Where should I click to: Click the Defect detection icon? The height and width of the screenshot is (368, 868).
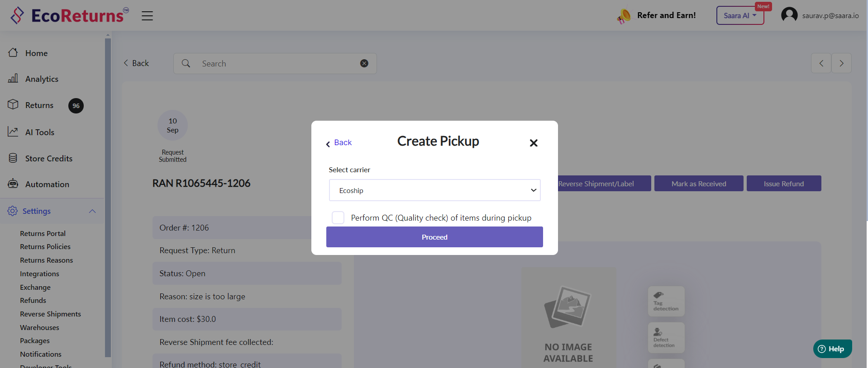[x=666, y=338]
